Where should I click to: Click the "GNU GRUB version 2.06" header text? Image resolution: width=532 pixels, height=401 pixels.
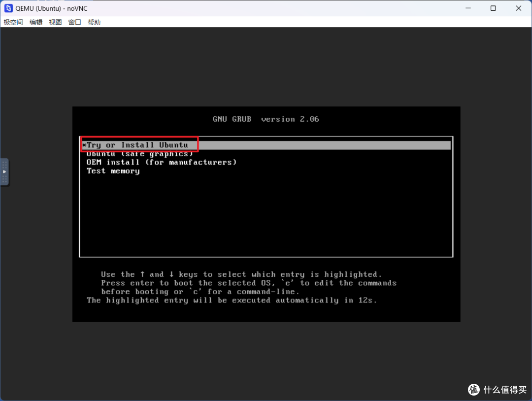click(266, 119)
